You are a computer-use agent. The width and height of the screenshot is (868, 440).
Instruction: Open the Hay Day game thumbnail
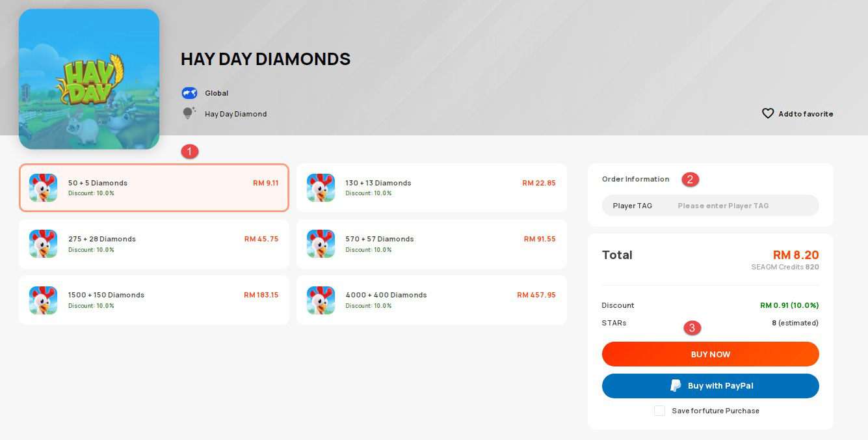[89, 79]
